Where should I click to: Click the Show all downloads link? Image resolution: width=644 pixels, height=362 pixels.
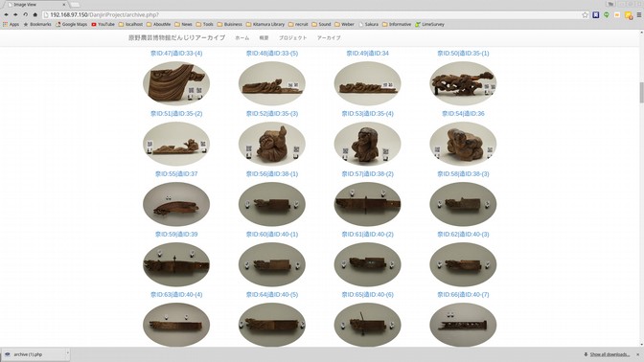(x=609, y=354)
